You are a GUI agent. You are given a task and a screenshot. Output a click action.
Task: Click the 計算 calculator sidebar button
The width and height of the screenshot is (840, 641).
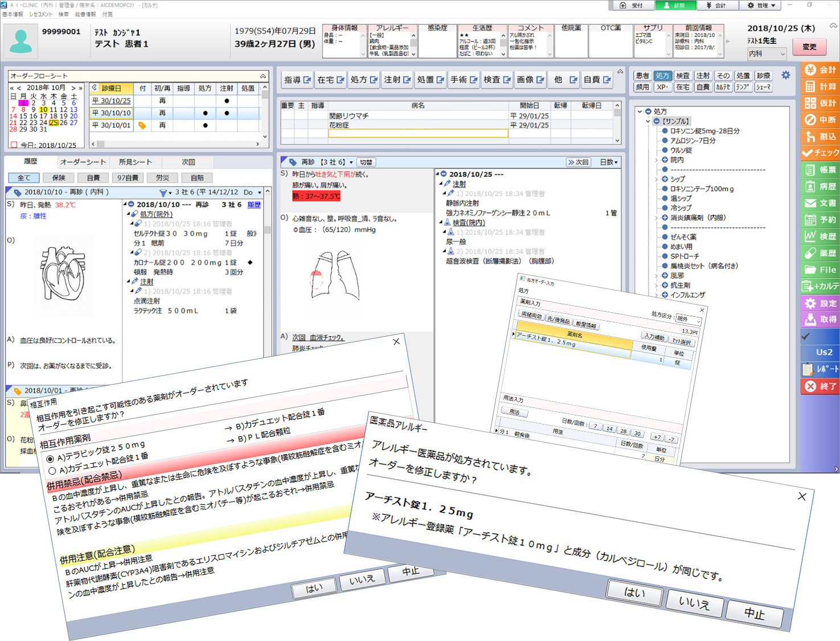click(820, 86)
